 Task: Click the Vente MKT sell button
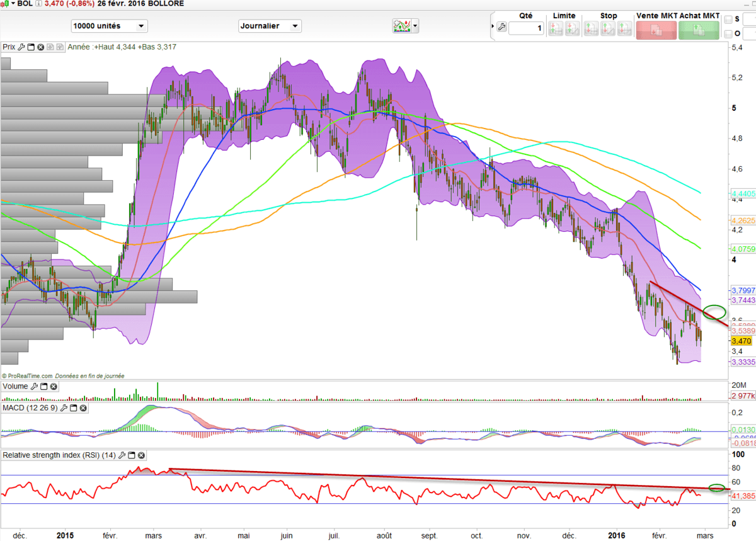coord(656,29)
